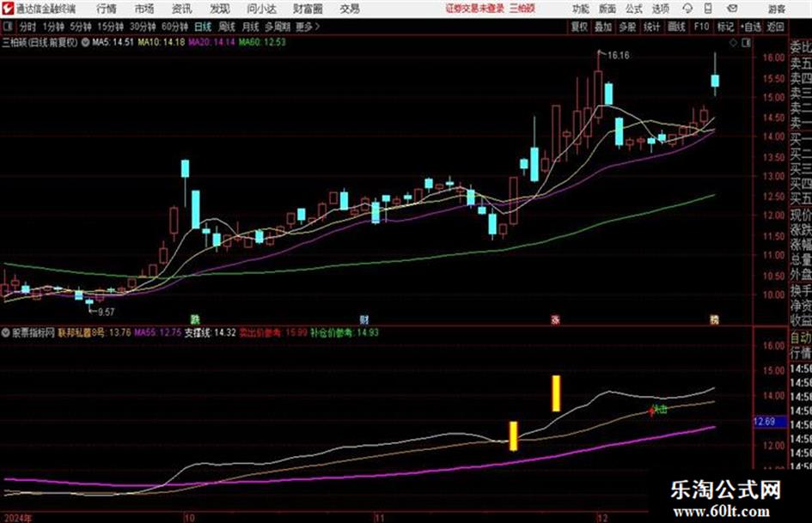Image resolution: width=812 pixels, height=523 pixels.
Task: Click the 游客 user account label
Action: [777, 9]
